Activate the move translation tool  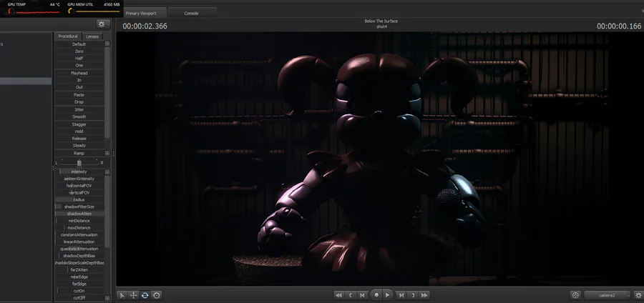point(134,295)
